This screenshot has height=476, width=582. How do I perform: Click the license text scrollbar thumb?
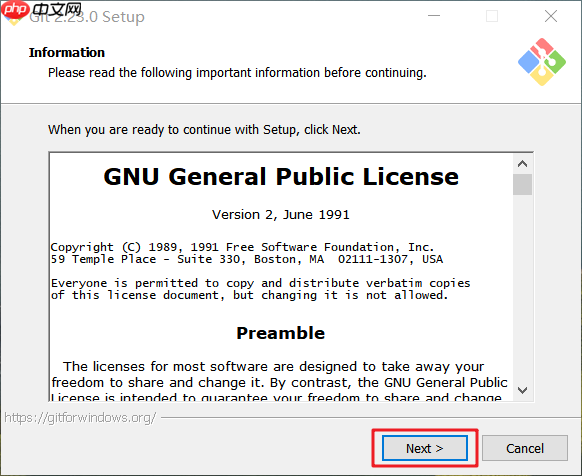[x=523, y=184]
